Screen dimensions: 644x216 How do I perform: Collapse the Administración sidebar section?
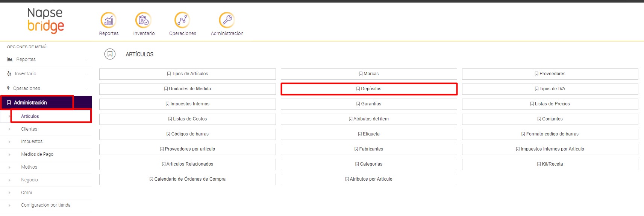[x=30, y=103]
